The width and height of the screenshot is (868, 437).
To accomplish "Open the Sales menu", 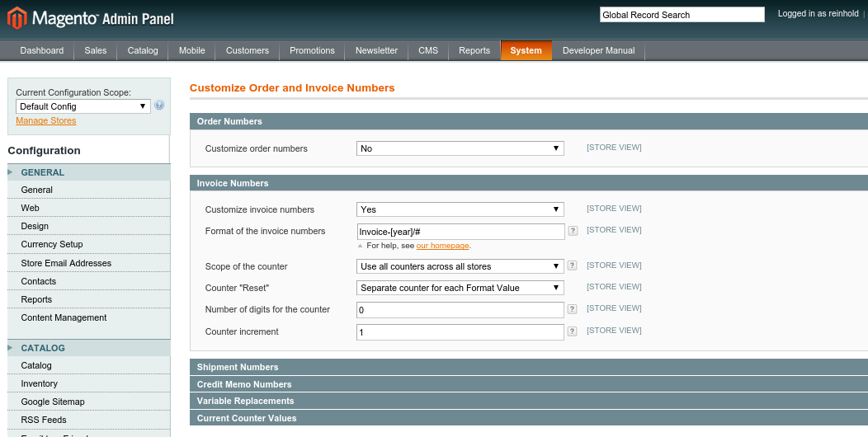I will [96, 50].
